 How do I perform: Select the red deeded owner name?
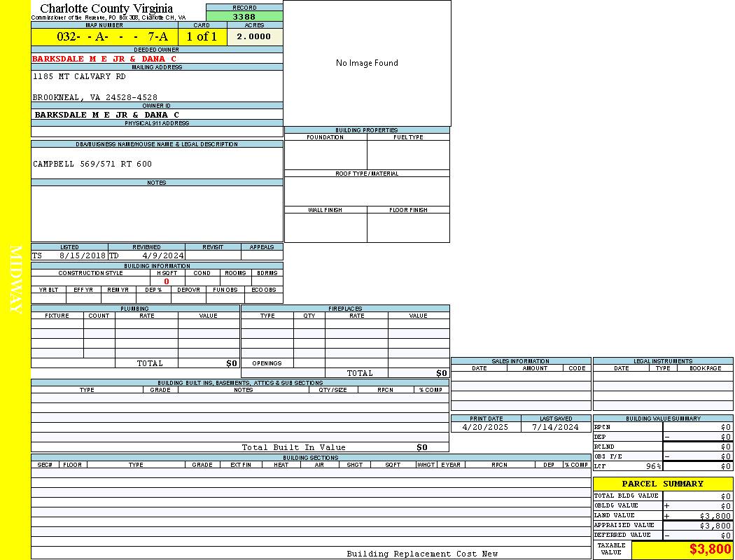(x=104, y=59)
